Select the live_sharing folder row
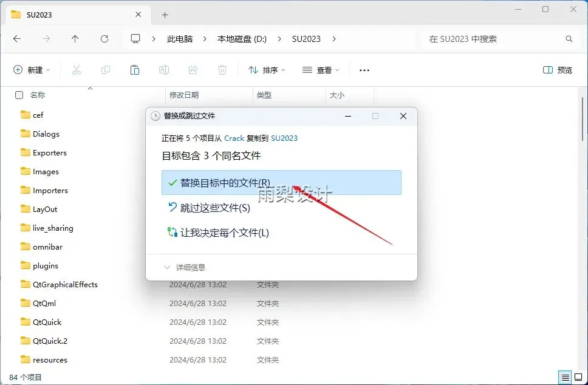The height and width of the screenshot is (385, 588). (x=53, y=228)
